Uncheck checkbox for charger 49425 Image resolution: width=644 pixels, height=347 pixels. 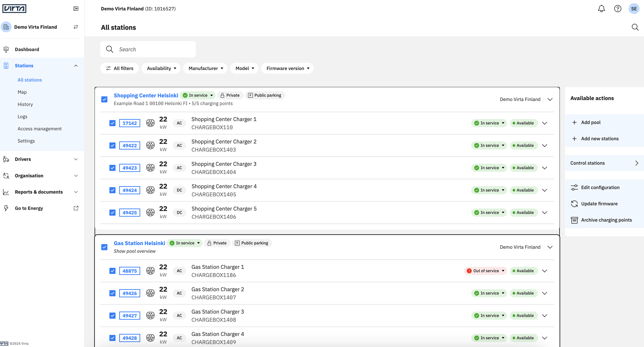point(112,213)
